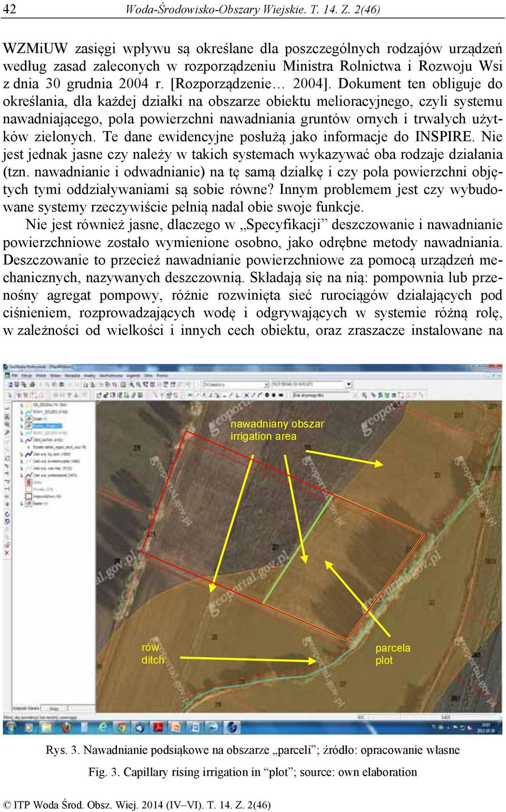Open the Legenda menu

pyautogui.click(x=134, y=375)
